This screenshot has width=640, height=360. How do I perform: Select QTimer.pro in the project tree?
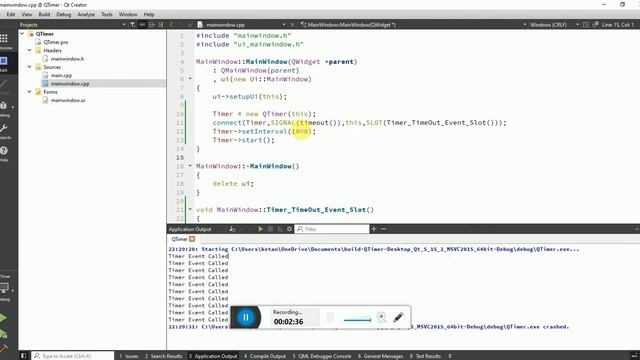point(56,42)
